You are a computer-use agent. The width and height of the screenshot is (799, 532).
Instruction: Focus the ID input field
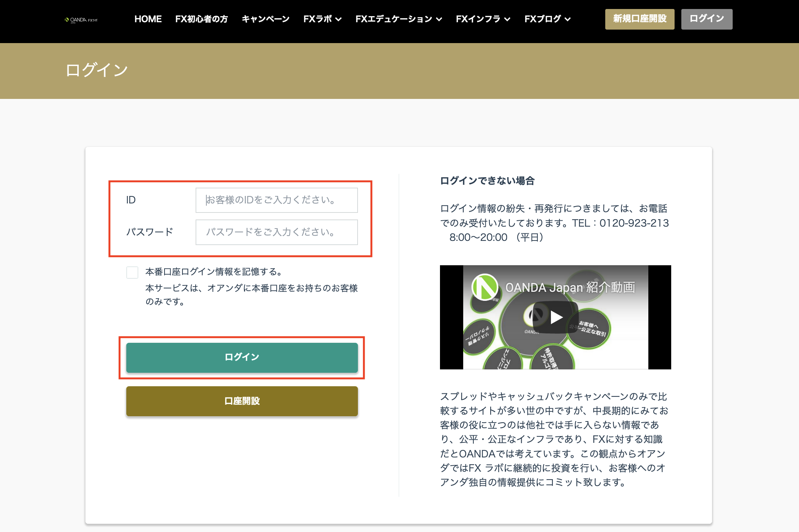(x=277, y=200)
